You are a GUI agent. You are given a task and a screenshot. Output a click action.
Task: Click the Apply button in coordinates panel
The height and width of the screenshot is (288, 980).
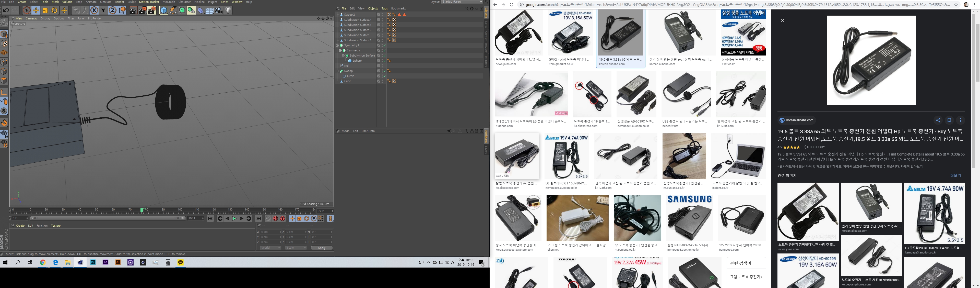tap(322, 248)
